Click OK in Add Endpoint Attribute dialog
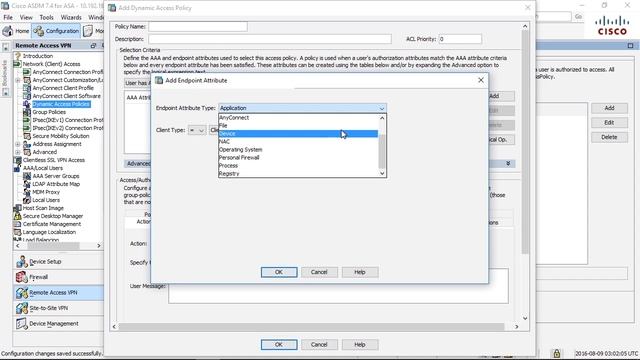640x360 pixels. click(279, 272)
